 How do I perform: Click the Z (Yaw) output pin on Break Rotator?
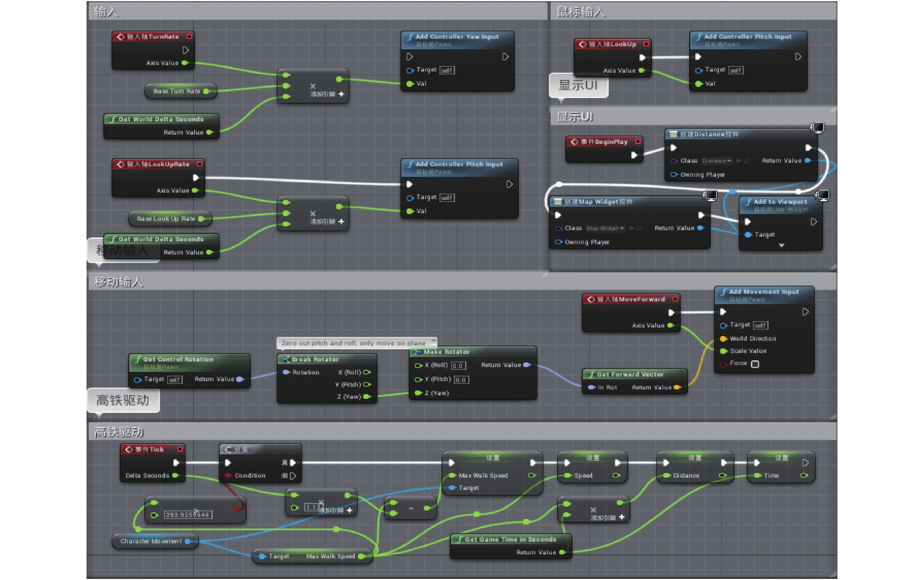[367, 397]
